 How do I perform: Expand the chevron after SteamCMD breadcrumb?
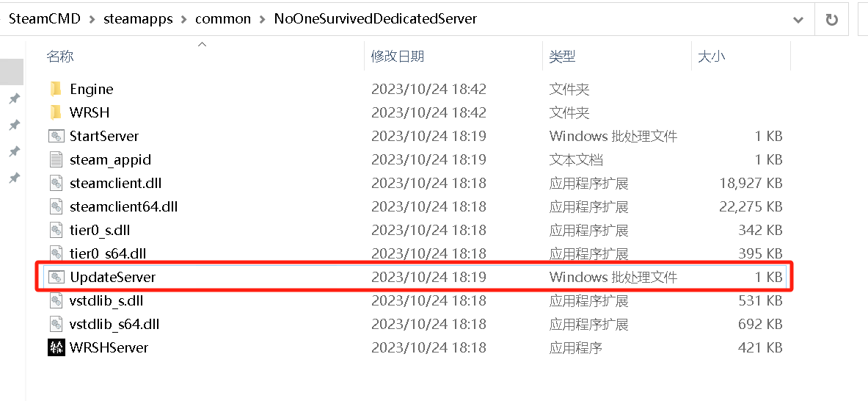(x=92, y=19)
